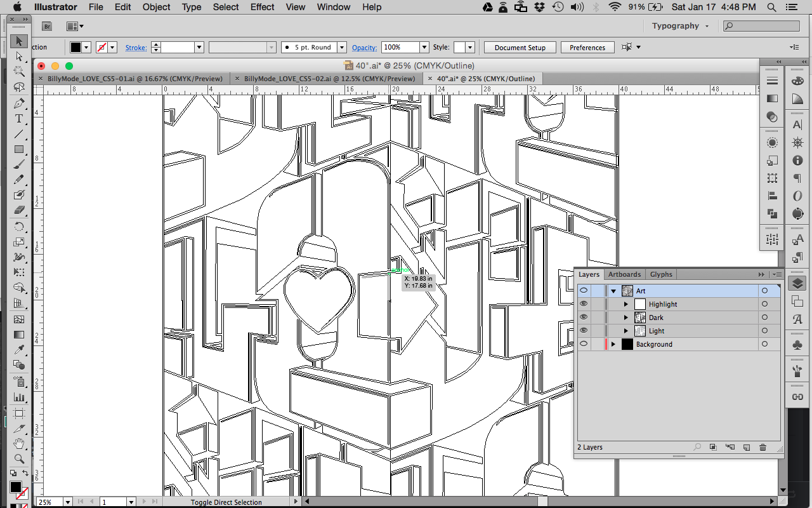Image resolution: width=812 pixels, height=508 pixels.
Task: Collapse the Art layer
Action: 613,291
